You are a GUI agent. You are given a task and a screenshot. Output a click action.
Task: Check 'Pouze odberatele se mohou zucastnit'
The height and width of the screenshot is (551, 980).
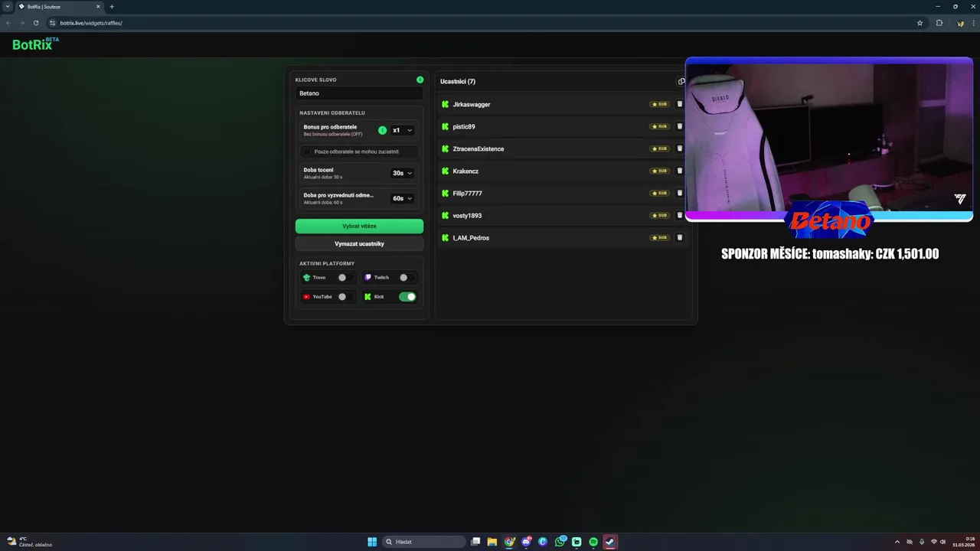(307, 152)
